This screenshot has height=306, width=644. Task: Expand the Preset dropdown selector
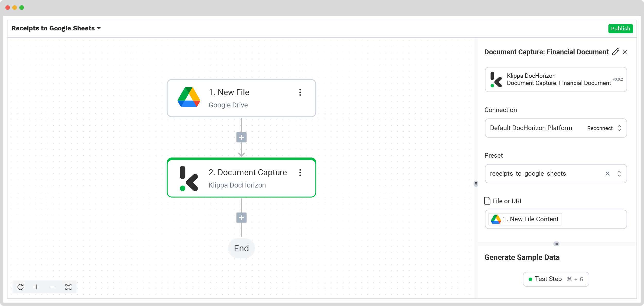coord(621,173)
